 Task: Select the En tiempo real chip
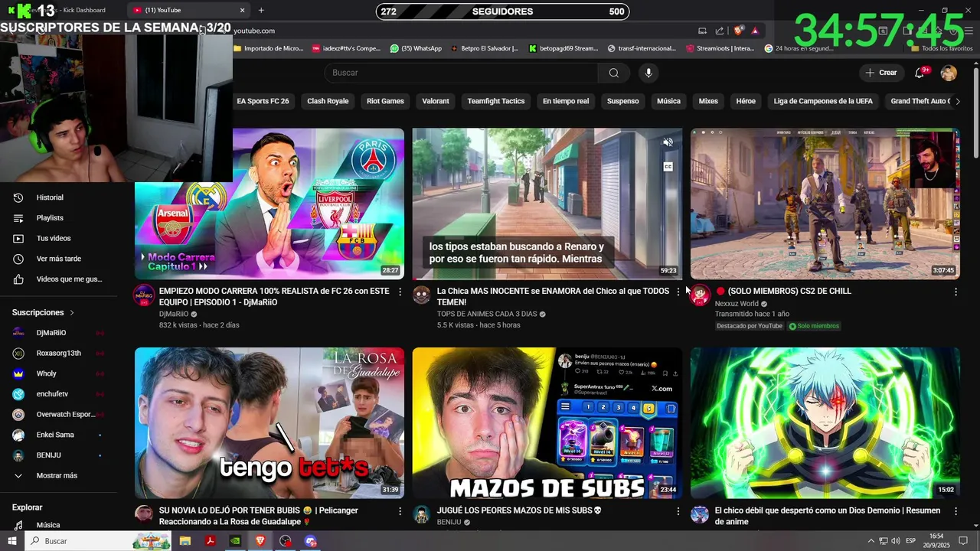pyautogui.click(x=566, y=101)
